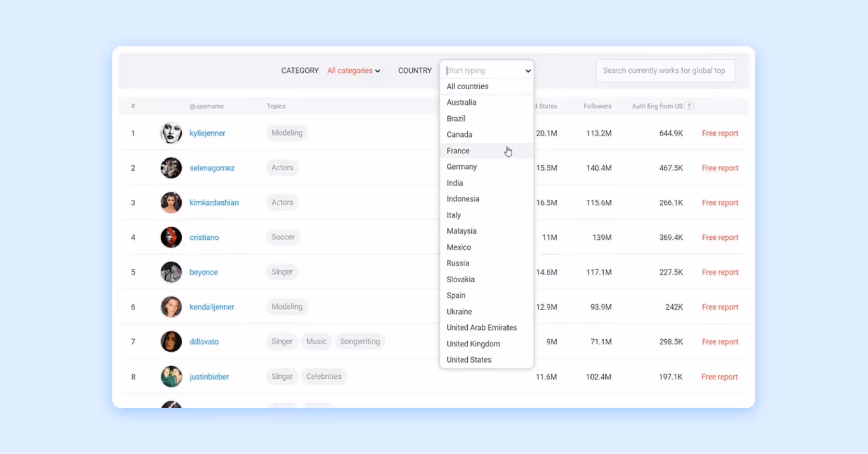This screenshot has height=454, width=868.
Task: Open the cristiano username link
Action: tap(204, 237)
